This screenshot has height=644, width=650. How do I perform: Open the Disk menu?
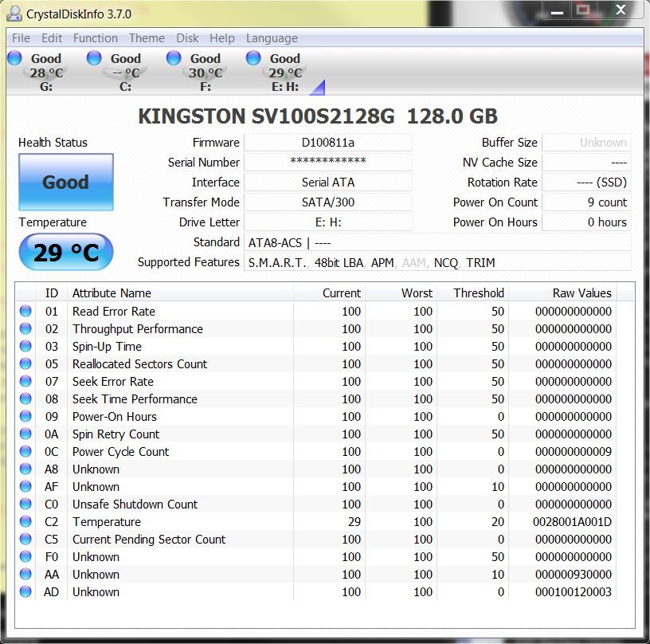[187, 38]
